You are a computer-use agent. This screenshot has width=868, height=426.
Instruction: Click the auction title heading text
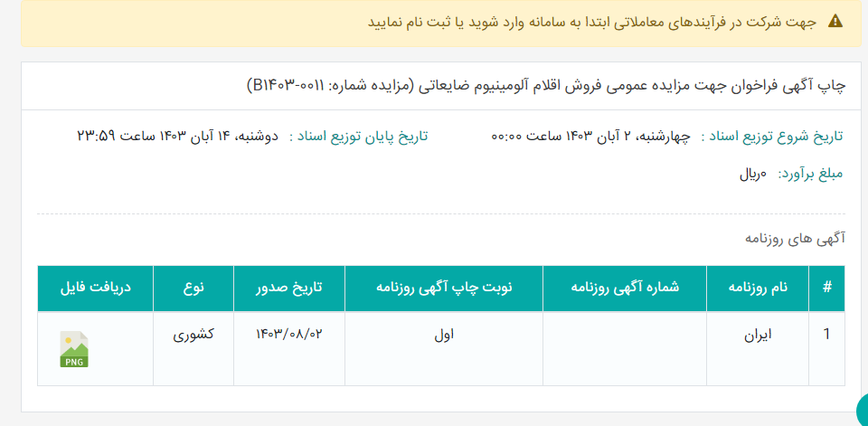click(x=546, y=86)
